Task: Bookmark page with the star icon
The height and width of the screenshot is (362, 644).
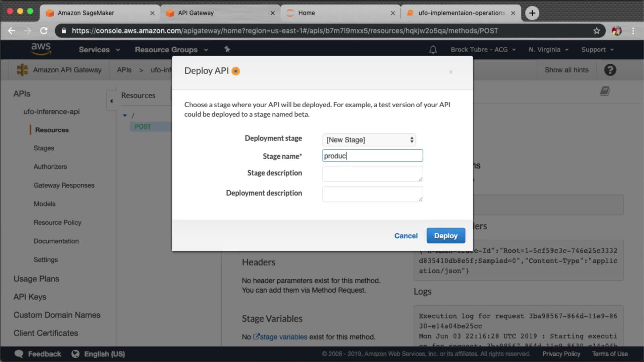Action: 596,31
